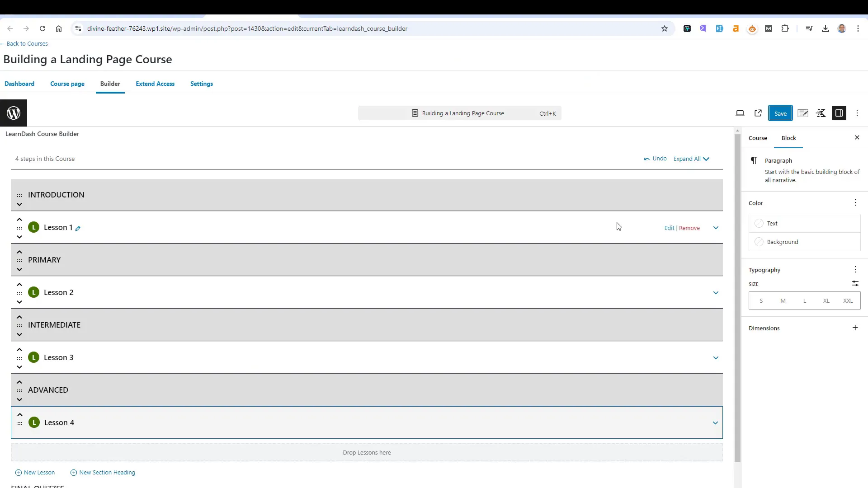The image size is (868, 488).
Task: Click the edit pencil icon next to Lesson 1
Action: 78,228
